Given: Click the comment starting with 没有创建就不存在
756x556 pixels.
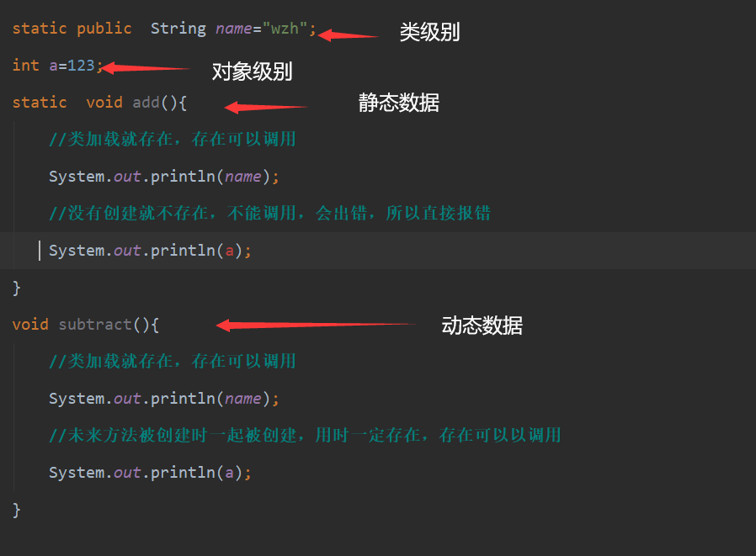Looking at the screenshot, I should click(269, 214).
